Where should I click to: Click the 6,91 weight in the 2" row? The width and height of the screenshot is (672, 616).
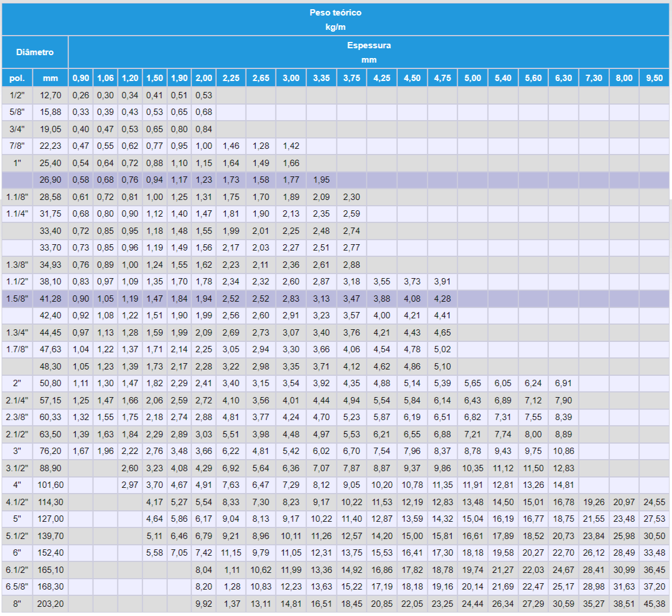(x=563, y=383)
